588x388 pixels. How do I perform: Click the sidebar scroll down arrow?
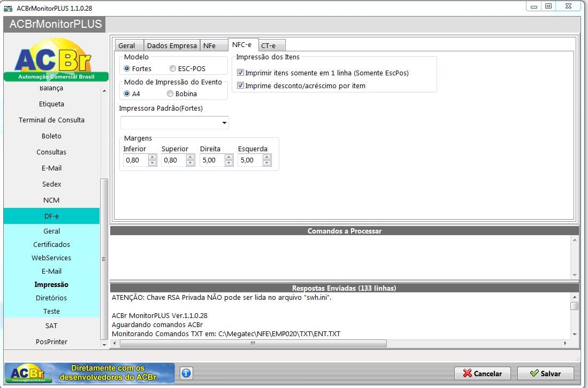click(x=104, y=345)
